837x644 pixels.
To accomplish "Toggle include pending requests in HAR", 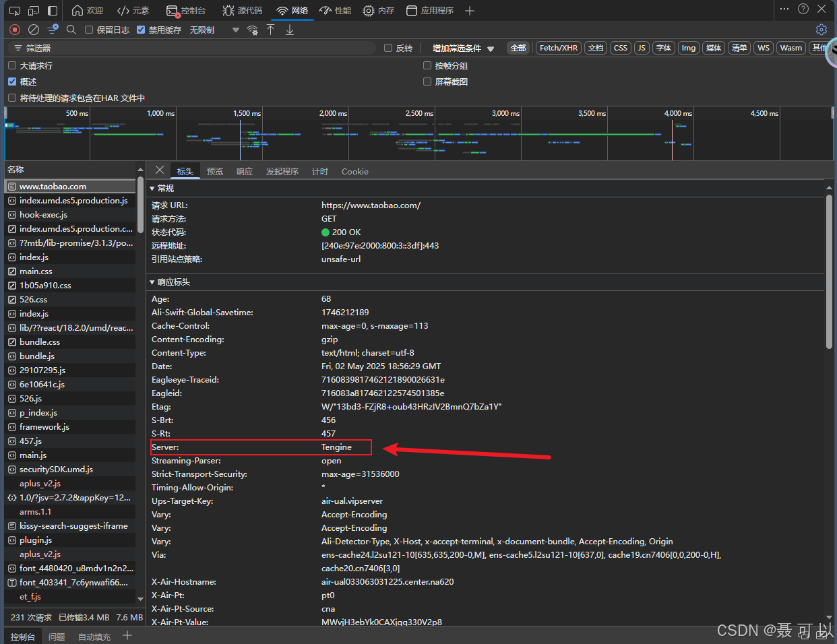I will (x=12, y=98).
